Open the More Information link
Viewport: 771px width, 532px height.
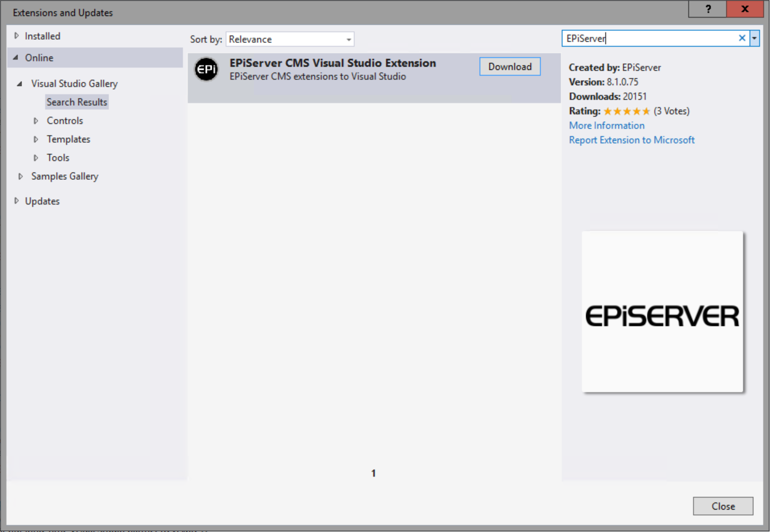pyautogui.click(x=607, y=126)
